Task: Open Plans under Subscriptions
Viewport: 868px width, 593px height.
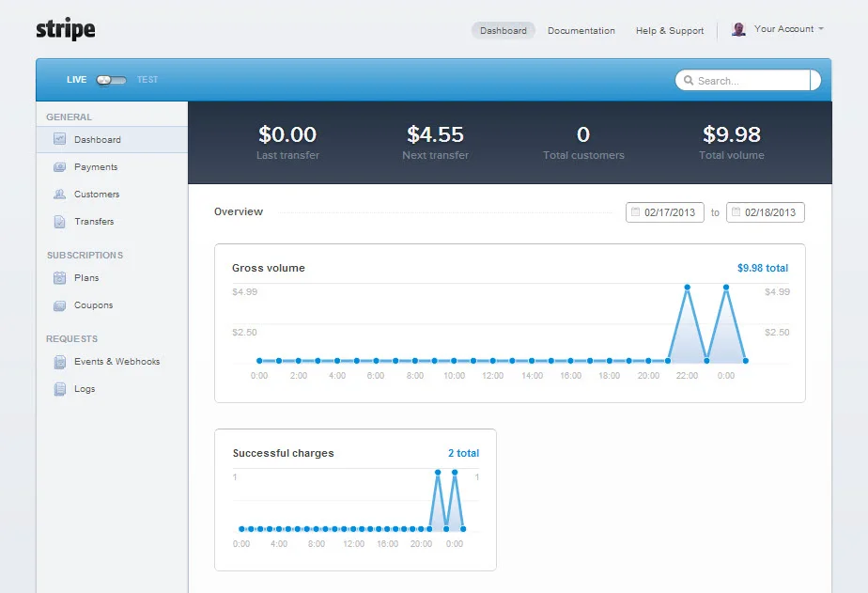Action: point(86,278)
